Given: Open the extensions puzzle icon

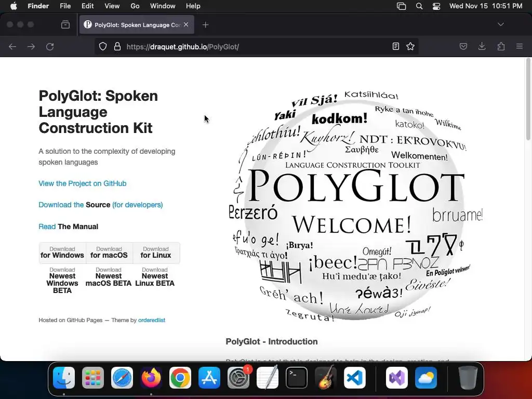Looking at the screenshot, I should click(x=501, y=46).
